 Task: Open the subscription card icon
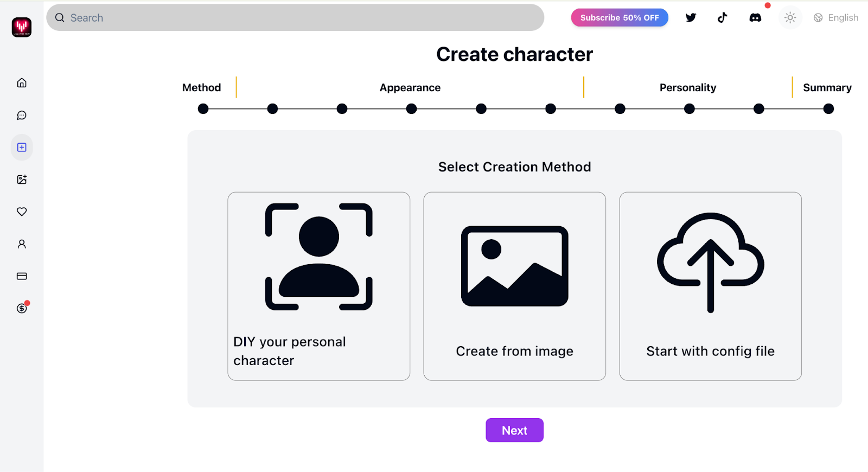point(22,276)
